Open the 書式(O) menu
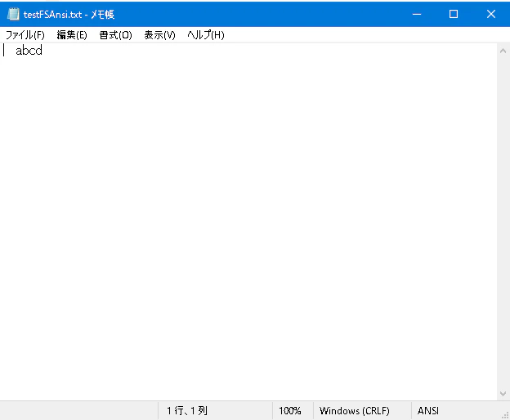Screen dimensions: 510x420 [115, 35]
